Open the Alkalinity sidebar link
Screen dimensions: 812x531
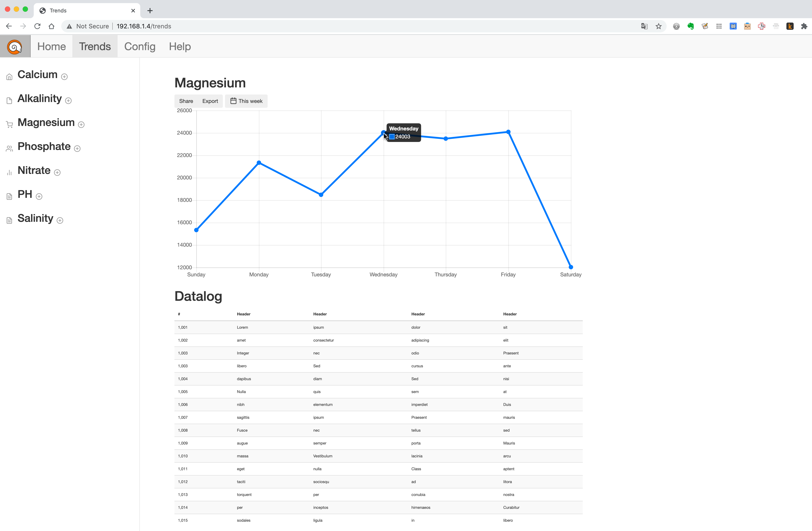click(40, 98)
